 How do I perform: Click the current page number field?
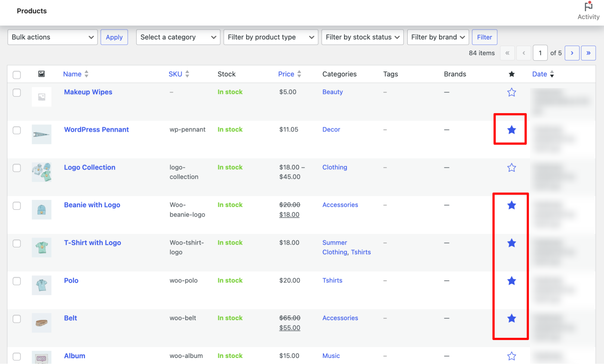[540, 53]
